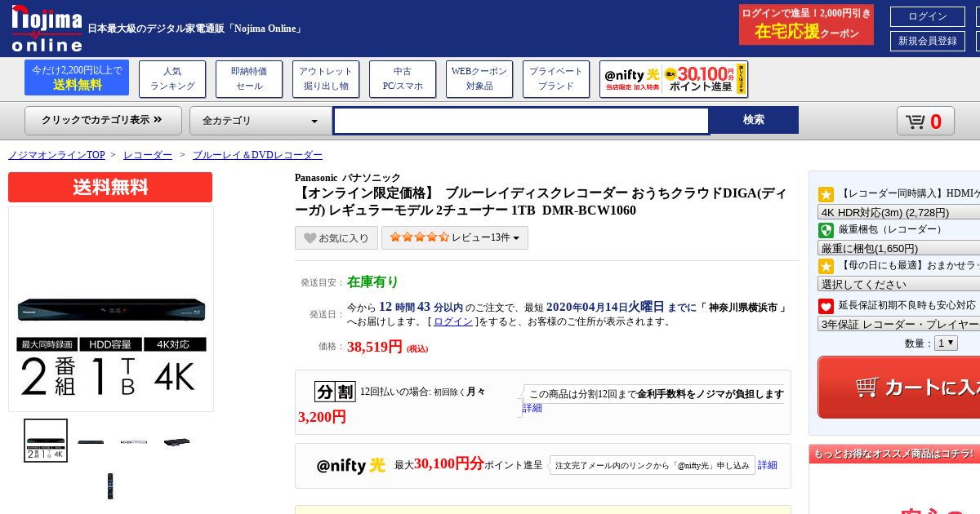Click the 分割 installment badge

click(x=335, y=392)
